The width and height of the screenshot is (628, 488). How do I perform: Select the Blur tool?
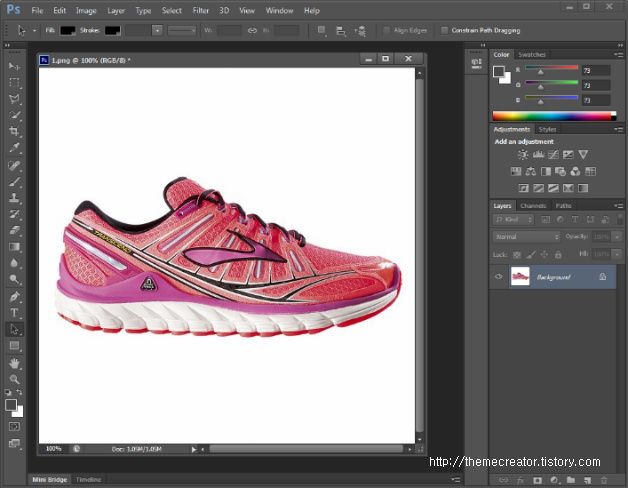[x=14, y=263]
